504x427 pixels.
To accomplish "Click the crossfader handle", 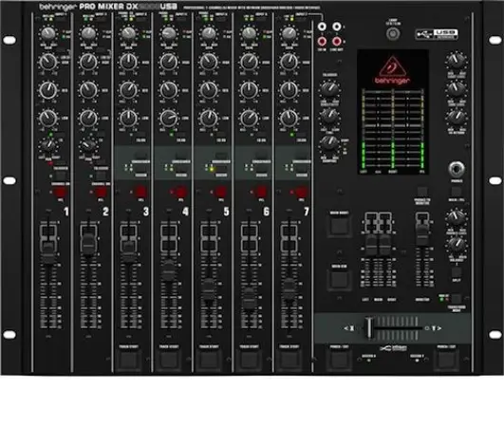I will click(x=369, y=327).
